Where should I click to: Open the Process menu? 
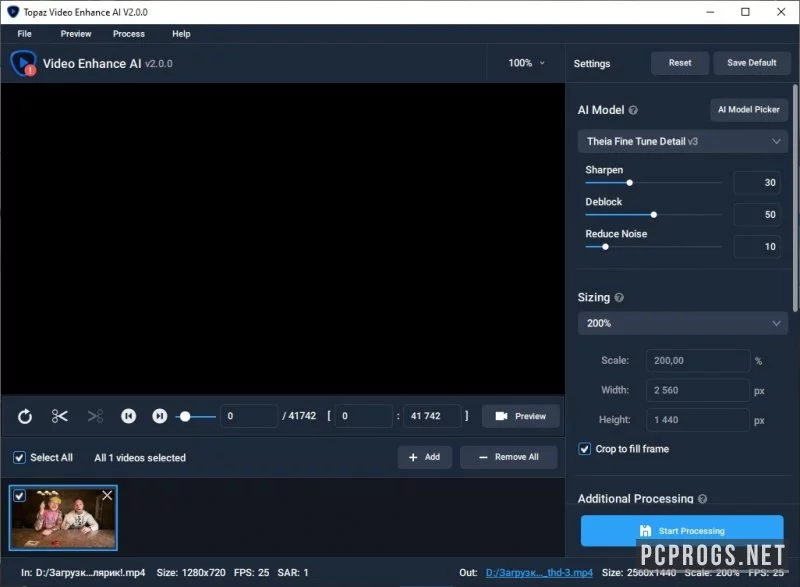coord(129,34)
